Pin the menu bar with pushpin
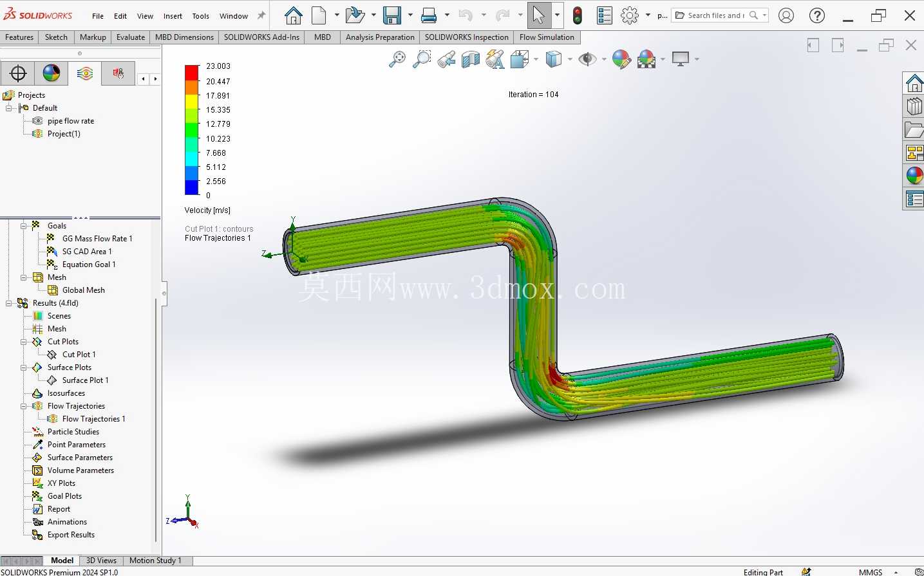The height and width of the screenshot is (576, 924). pos(261,15)
